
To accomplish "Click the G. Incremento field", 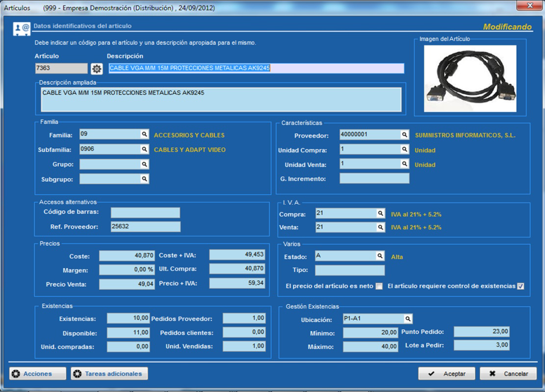I will click(x=374, y=178).
